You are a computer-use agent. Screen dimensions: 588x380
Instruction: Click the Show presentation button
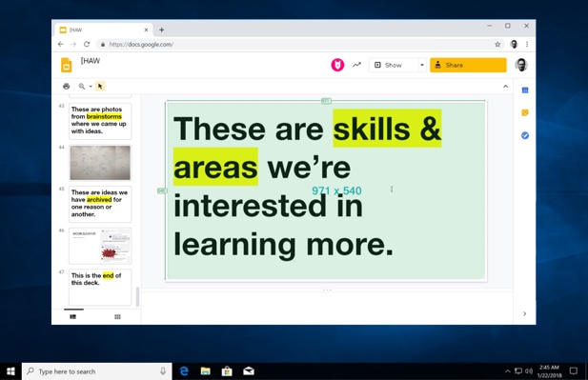point(394,65)
